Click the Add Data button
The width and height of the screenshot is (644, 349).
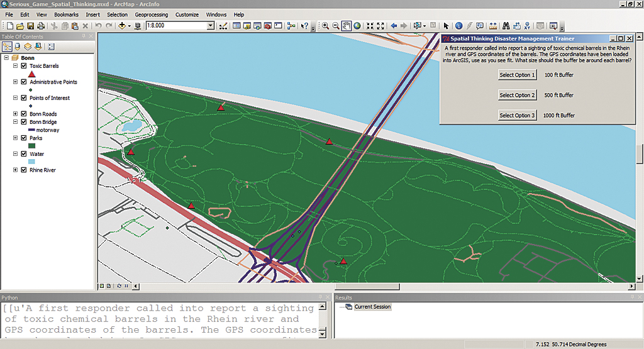click(x=122, y=26)
